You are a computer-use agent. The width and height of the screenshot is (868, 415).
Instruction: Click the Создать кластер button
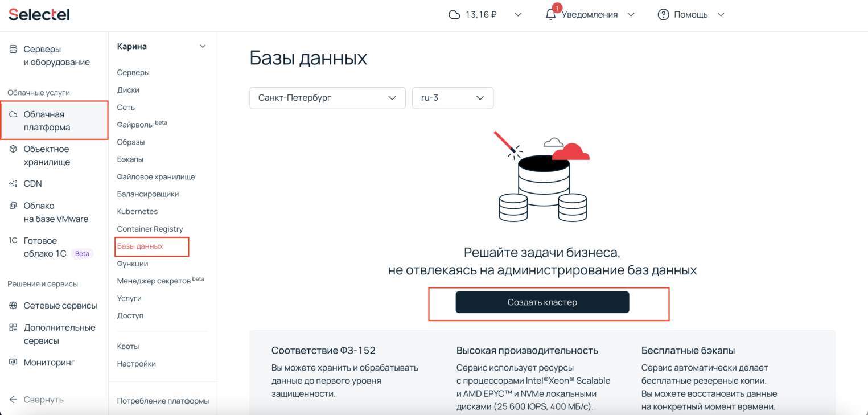(542, 302)
